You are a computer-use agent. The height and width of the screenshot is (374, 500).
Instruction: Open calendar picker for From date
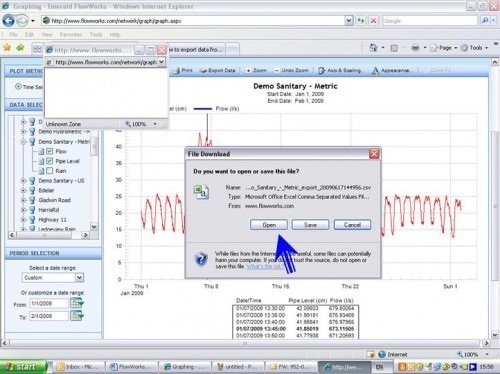point(77,303)
